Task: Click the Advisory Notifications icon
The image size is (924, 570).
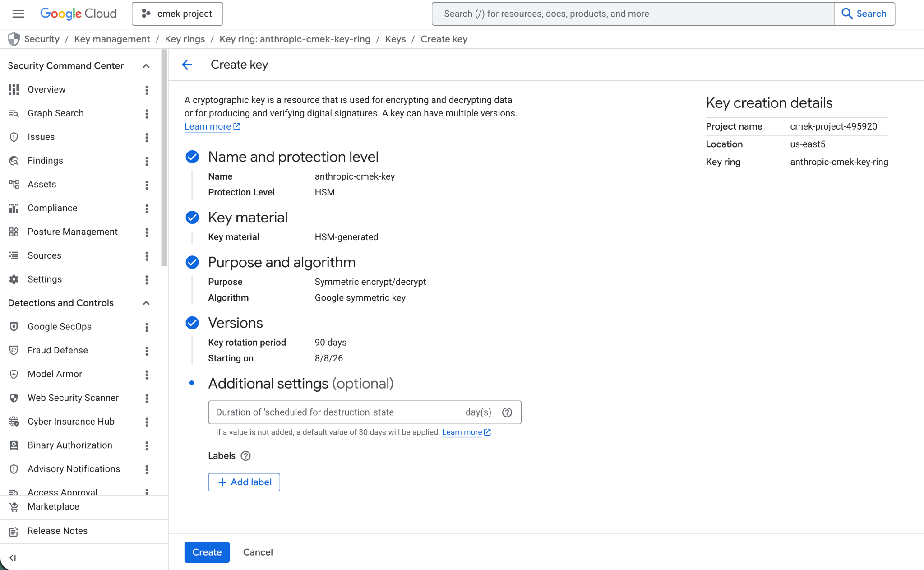Action: coord(14,469)
